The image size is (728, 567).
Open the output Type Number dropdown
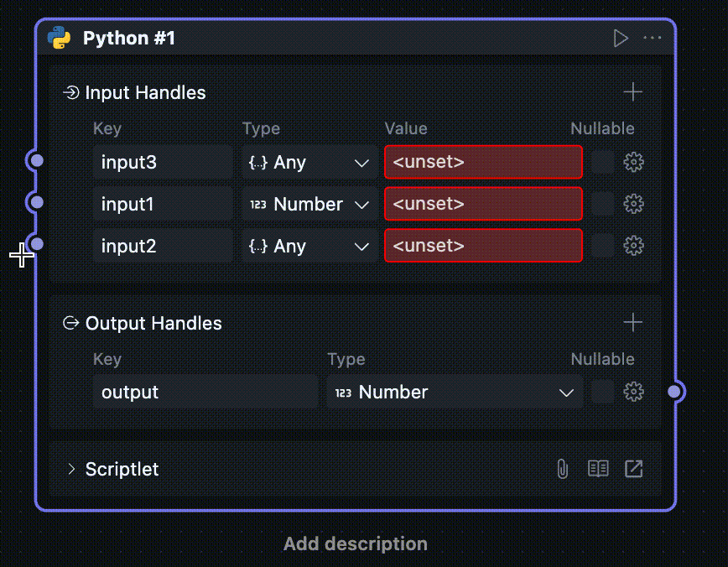(454, 392)
